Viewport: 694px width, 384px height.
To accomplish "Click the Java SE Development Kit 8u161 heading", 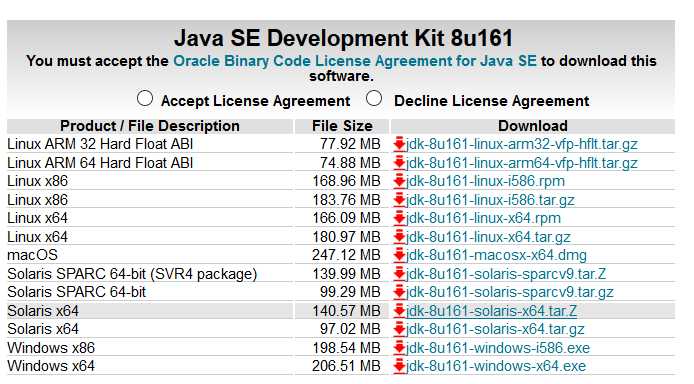I will [x=343, y=38].
